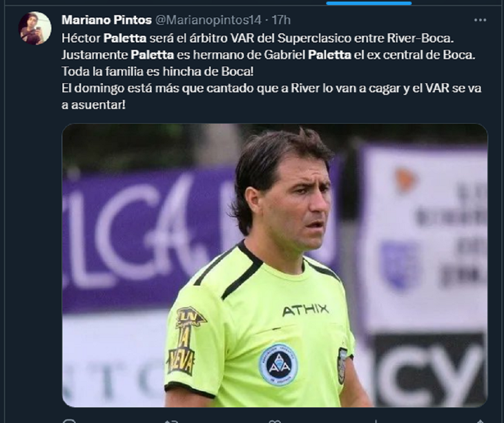This screenshot has width=504, height=423.
Task: Open the referee photo attached to tweet
Action: 275,265
